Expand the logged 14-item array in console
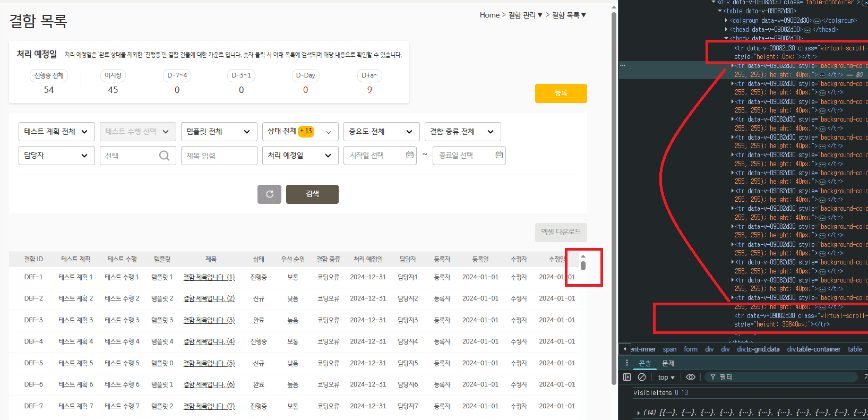The image size is (868, 420). (x=639, y=413)
